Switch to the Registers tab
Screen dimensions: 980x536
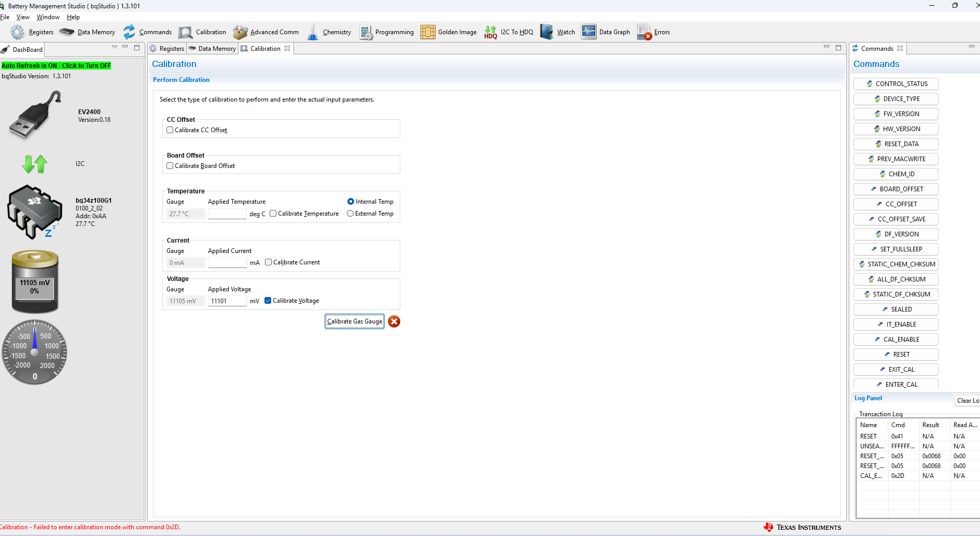point(167,49)
